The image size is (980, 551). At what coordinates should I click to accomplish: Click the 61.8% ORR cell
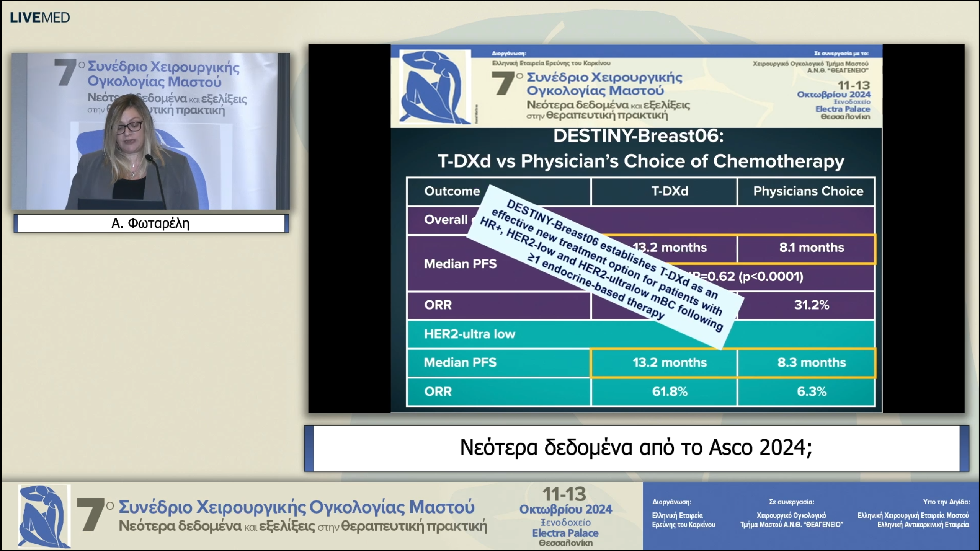(x=669, y=391)
